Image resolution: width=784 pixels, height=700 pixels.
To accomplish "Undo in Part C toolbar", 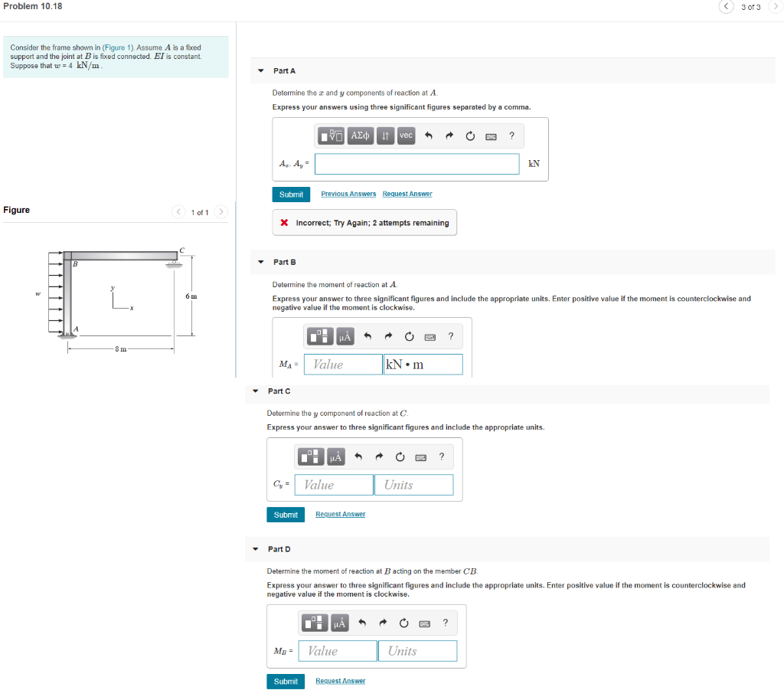I will [358, 456].
